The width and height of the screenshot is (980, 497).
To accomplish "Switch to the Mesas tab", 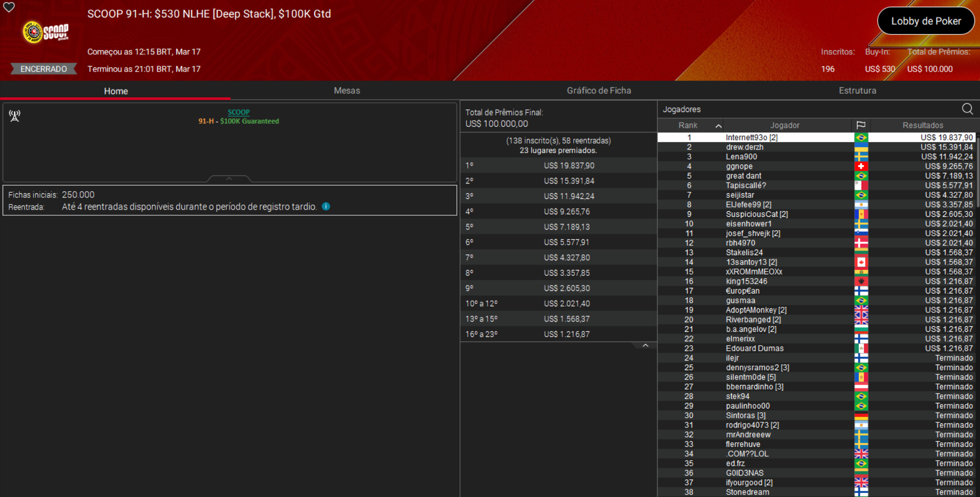I will coord(347,91).
